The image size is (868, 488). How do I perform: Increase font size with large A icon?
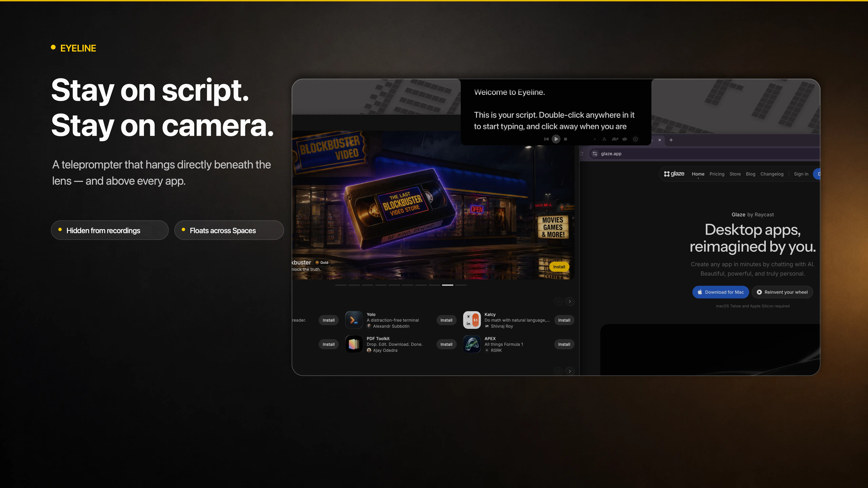pos(604,139)
